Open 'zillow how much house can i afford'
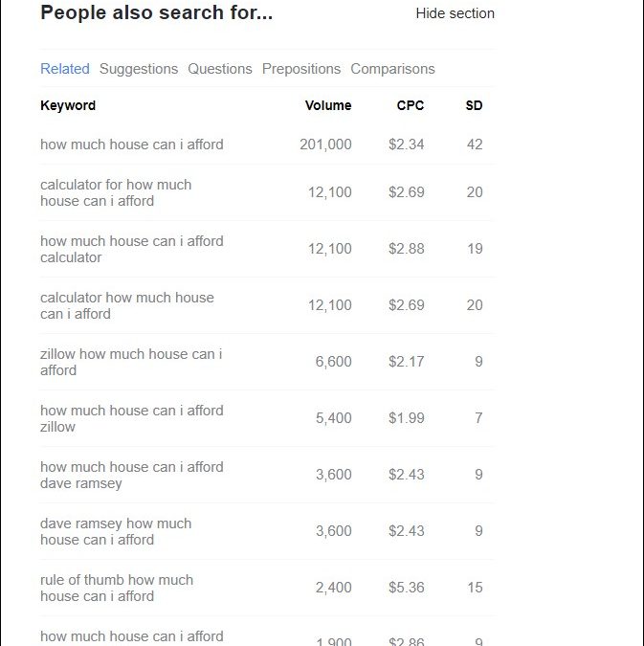The height and width of the screenshot is (646, 644). tap(131, 362)
